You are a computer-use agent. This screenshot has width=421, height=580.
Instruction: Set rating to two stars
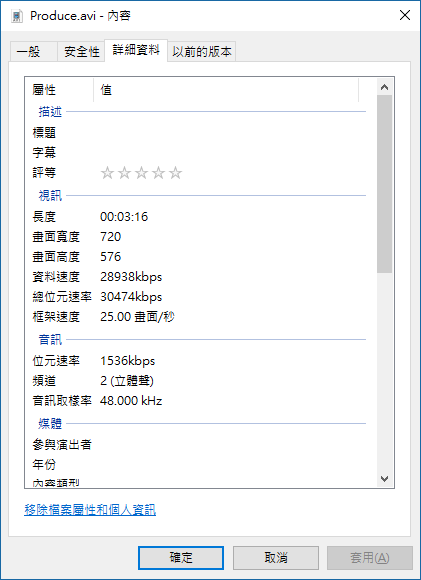tap(124, 173)
